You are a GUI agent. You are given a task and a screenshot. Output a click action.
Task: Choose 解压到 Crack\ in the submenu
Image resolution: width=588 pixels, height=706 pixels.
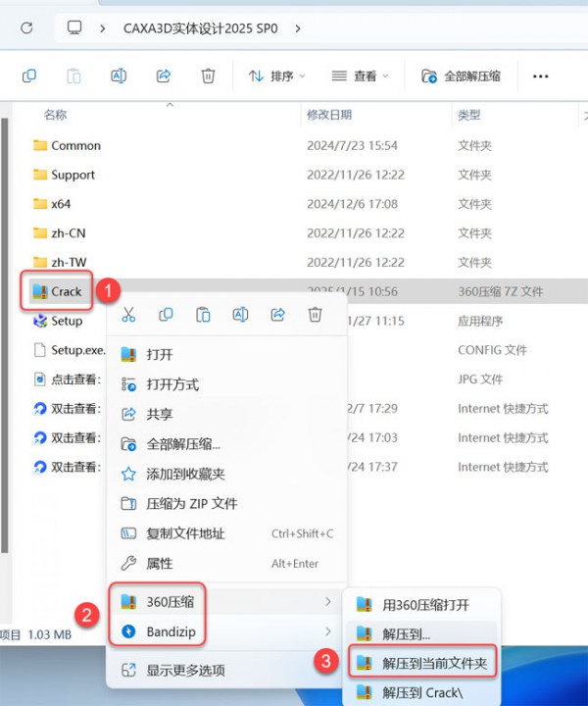click(422, 692)
